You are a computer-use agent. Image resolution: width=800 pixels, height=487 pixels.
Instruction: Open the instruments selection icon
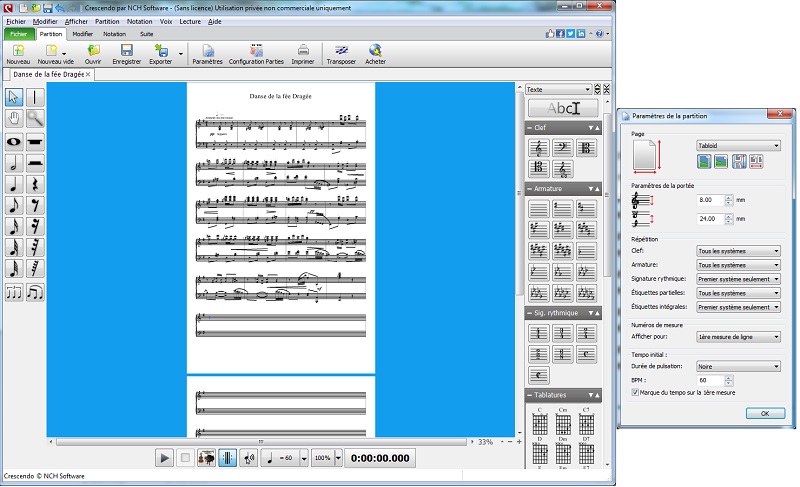coord(206,458)
